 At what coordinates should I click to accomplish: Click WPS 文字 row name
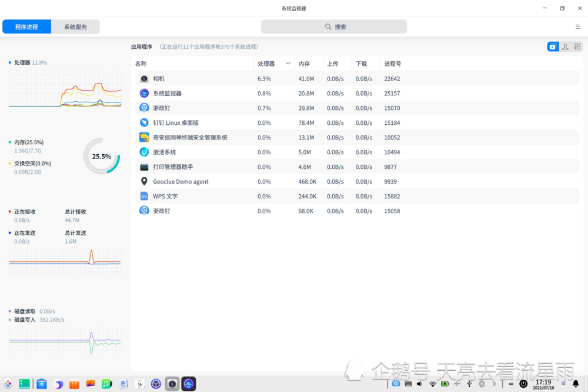click(x=165, y=196)
